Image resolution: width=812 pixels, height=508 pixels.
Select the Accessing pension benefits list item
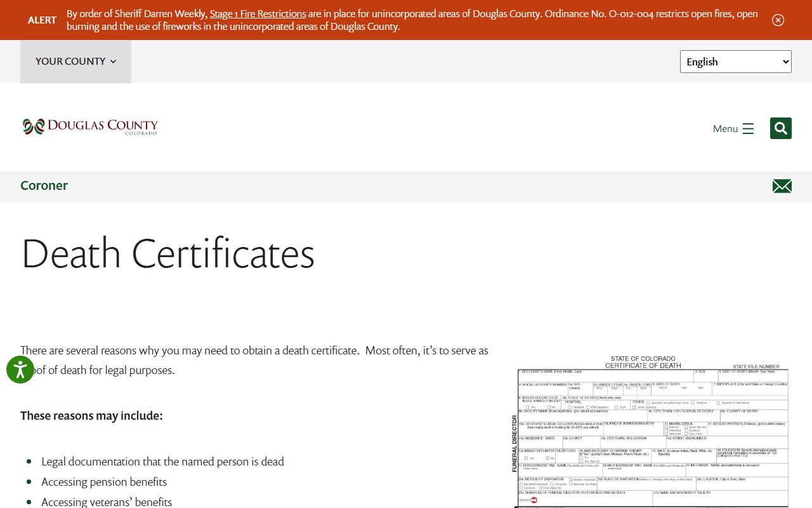click(104, 482)
